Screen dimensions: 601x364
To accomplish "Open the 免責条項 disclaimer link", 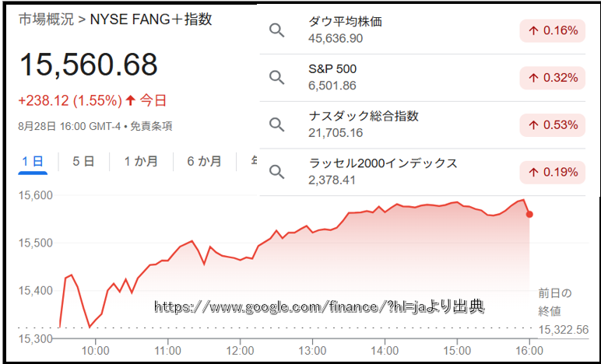I will tap(151, 126).
